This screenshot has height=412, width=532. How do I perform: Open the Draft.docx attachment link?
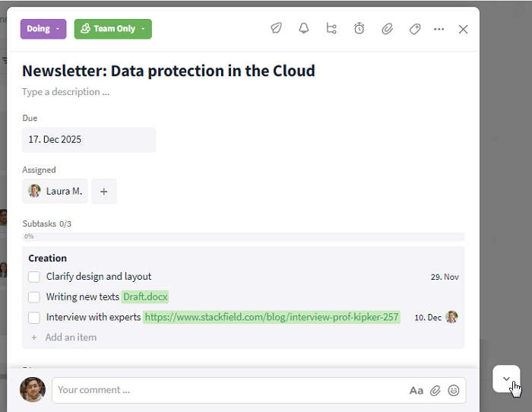pyautogui.click(x=145, y=297)
